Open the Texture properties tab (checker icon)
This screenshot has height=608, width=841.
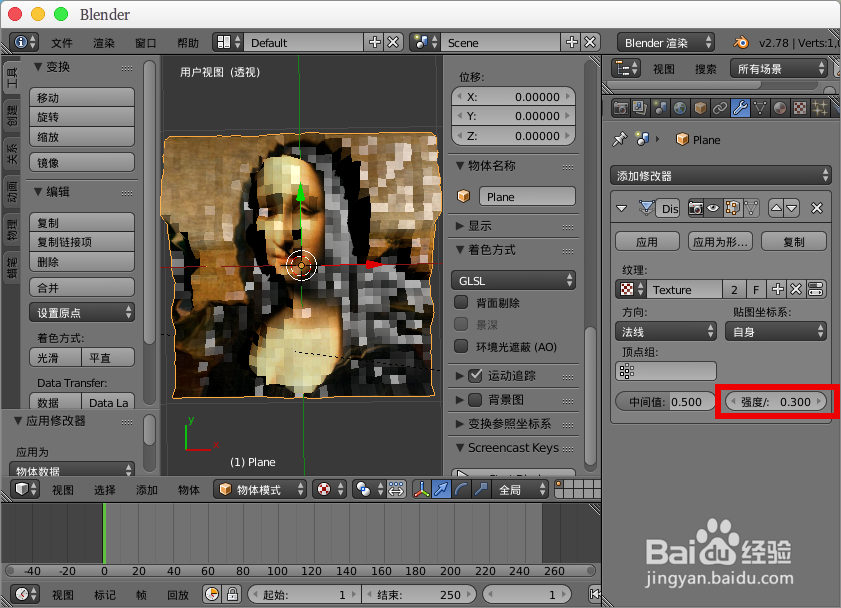coord(800,108)
